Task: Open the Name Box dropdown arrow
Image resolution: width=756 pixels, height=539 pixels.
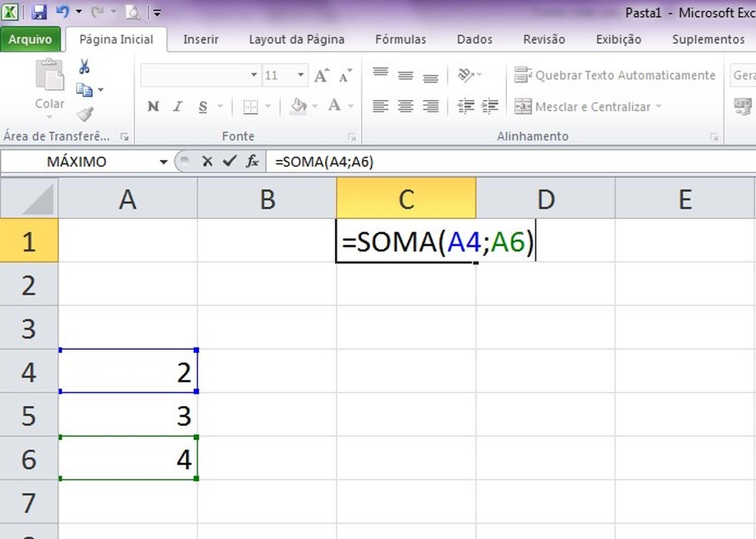Action: 163,161
